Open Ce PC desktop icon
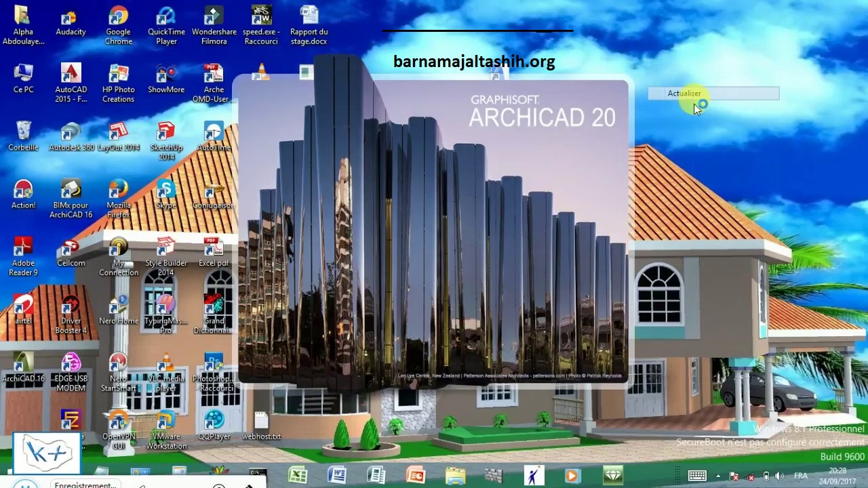Image resolution: width=868 pixels, height=488 pixels. pos(23,78)
